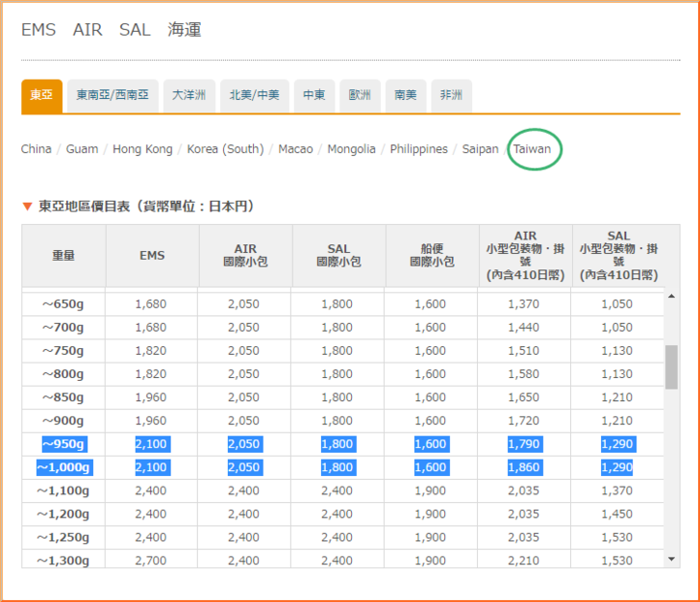700x602 pixels.
Task: Open the 中東 region tab
Action: (314, 95)
